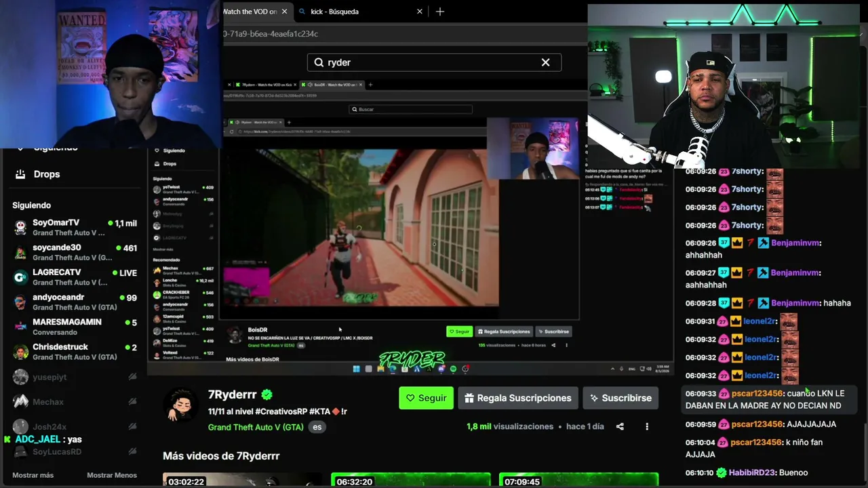Click the verified badge beside 7Ryderrr
The width and height of the screenshot is (868, 488).
click(x=267, y=394)
